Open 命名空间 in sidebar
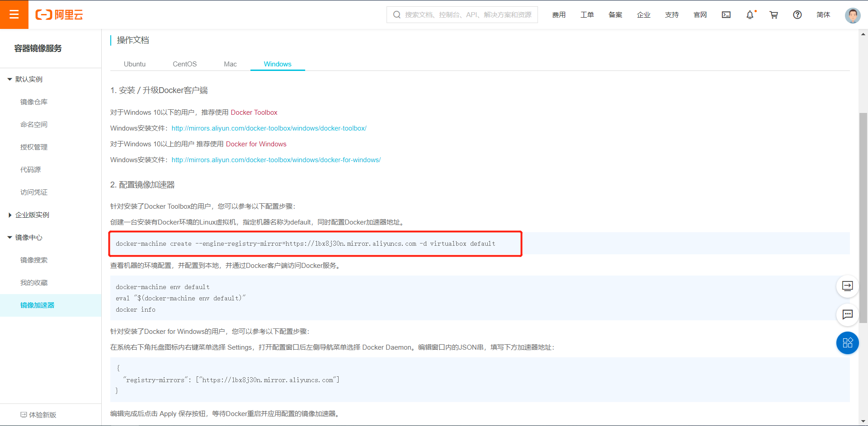Image resolution: width=868 pixels, height=426 pixels. coord(34,125)
